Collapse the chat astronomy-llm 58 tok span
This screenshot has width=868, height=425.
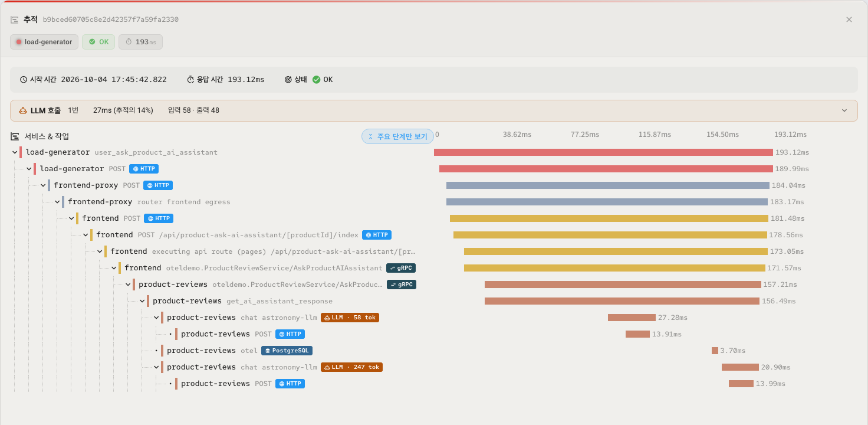[156, 318]
